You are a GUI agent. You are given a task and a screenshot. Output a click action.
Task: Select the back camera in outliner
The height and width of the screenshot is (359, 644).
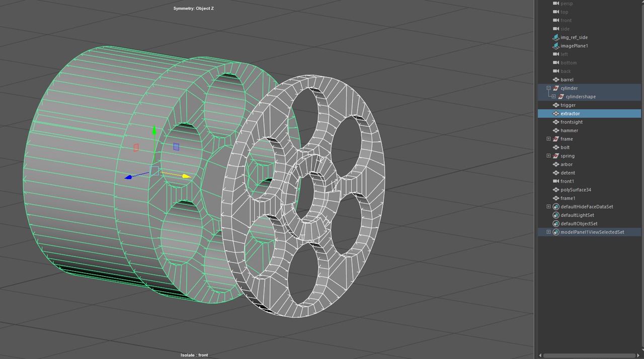[566, 71]
